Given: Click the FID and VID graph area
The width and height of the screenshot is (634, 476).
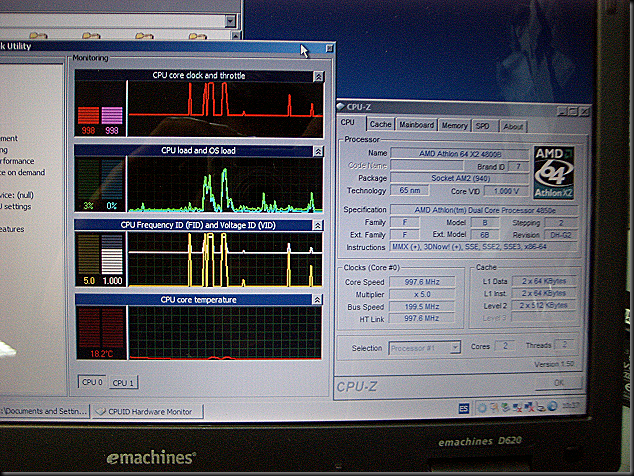Looking at the screenshot, I should (x=225, y=259).
